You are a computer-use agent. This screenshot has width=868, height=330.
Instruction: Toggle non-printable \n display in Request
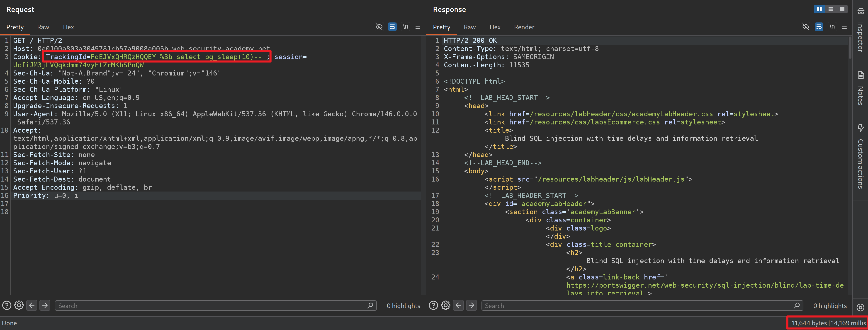405,27
